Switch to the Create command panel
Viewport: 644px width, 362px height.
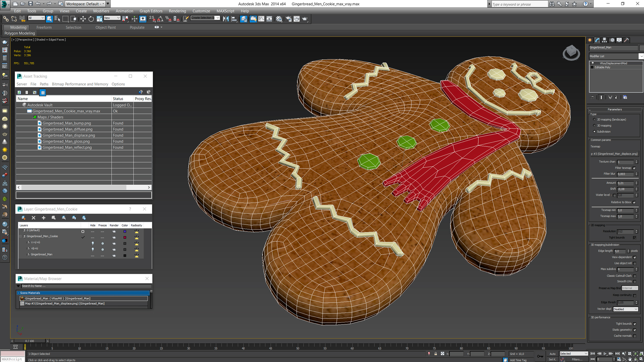pos(590,40)
